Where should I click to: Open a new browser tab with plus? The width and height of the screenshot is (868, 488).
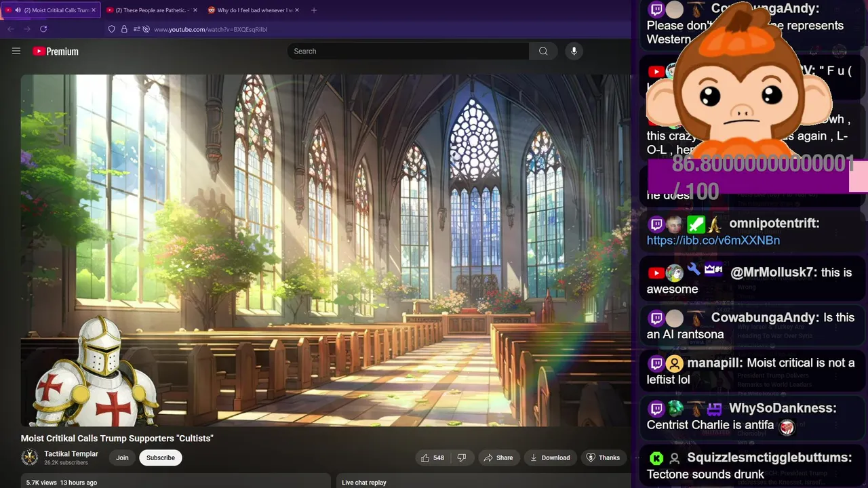coord(313,10)
